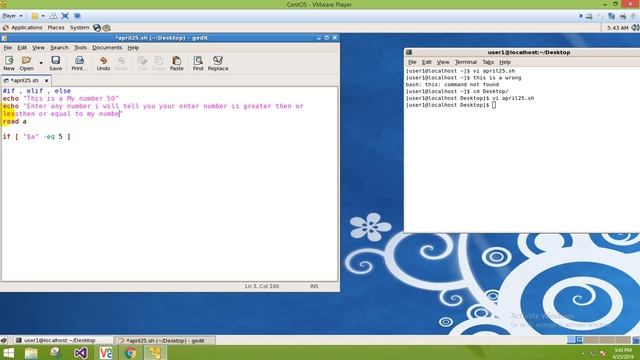Open File Explorer from Windows taskbar
640x360 pixels.
coord(31,353)
